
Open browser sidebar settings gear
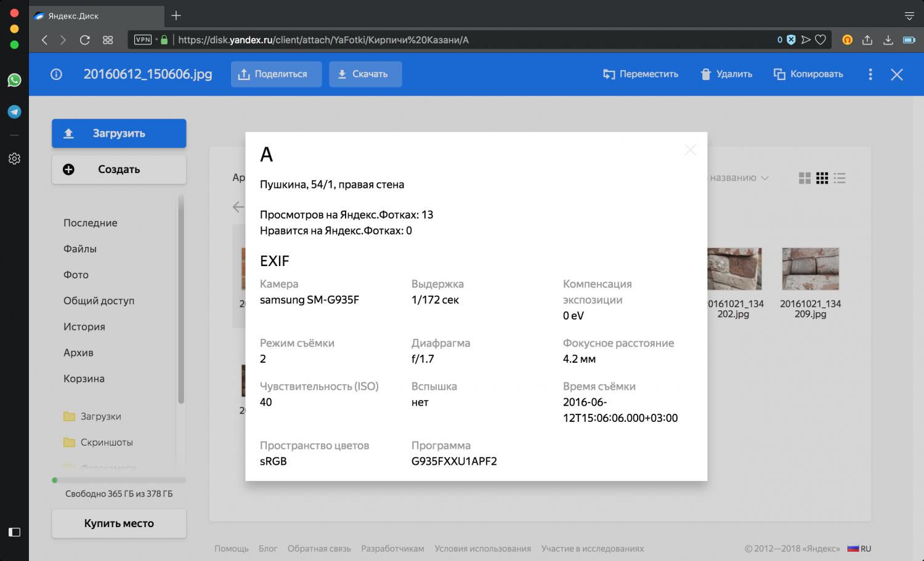click(x=14, y=158)
